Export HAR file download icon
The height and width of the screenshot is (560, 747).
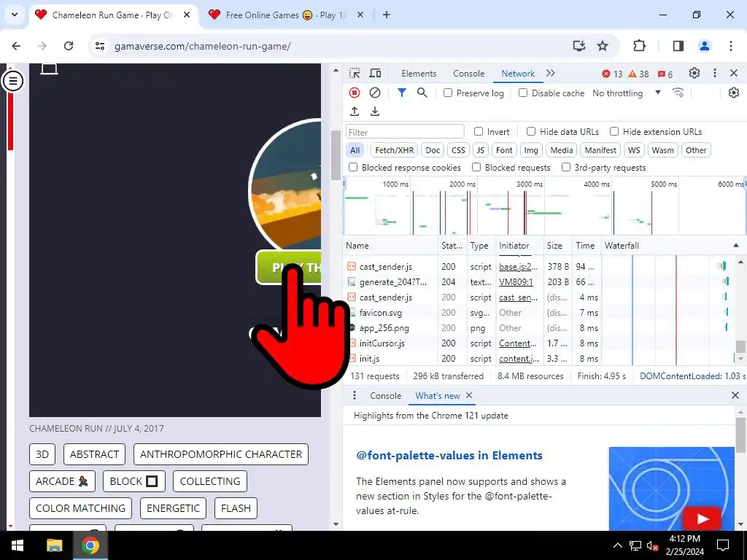coord(375,112)
